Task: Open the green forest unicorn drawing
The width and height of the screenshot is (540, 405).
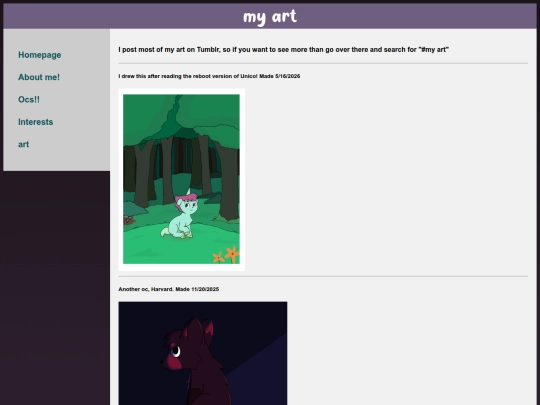Action: (181, 179)
